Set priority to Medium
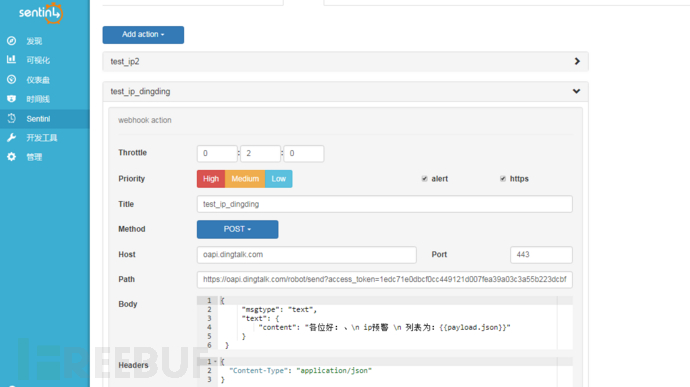Image resolution: width=690 pixels, height=387 pixels. [x=245, y=179]
